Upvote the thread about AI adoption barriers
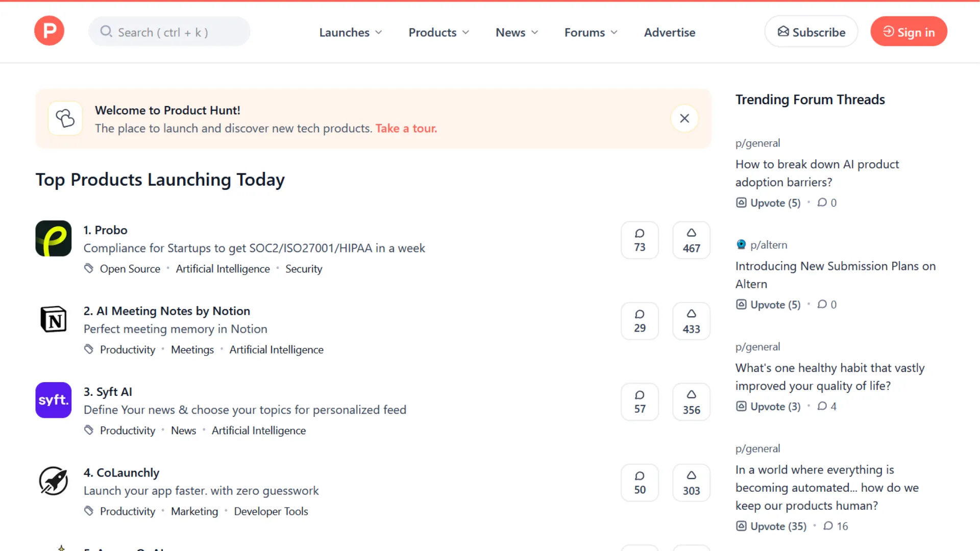980x551 pixels. (768, 203)
